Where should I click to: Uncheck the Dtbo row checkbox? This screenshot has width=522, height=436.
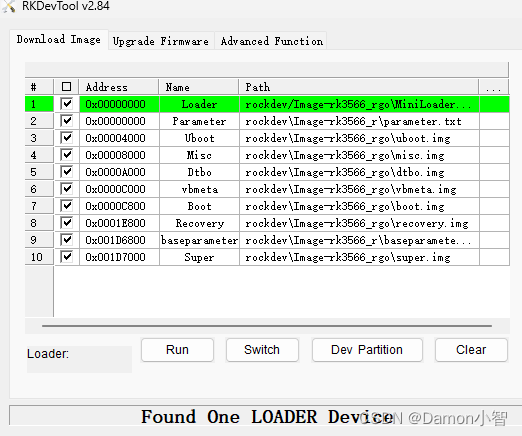(x=67, y=172)
